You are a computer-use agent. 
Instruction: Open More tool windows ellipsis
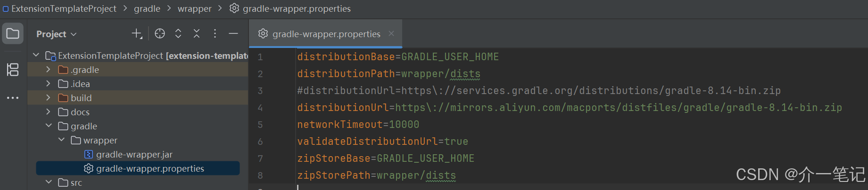(x=13, y=98)
